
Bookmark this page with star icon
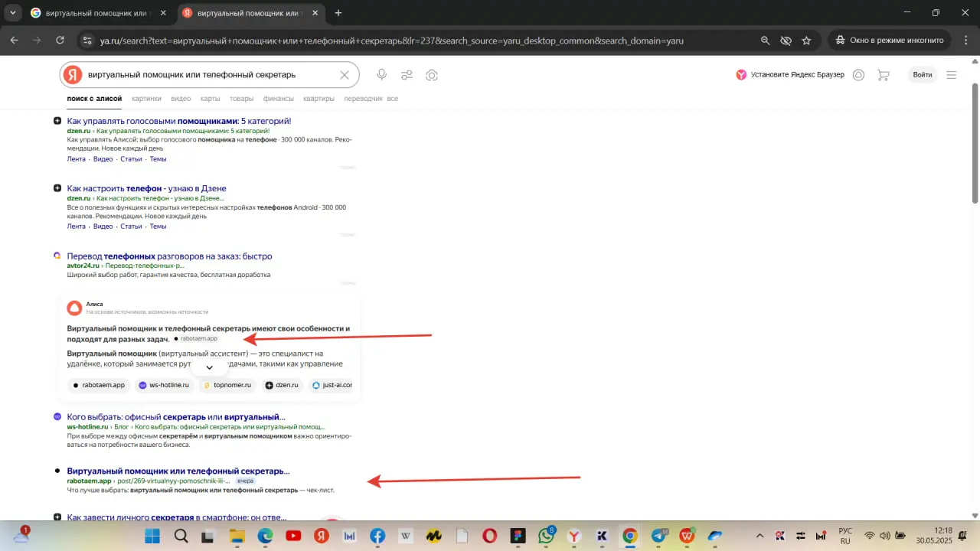[x=806, y=41]
